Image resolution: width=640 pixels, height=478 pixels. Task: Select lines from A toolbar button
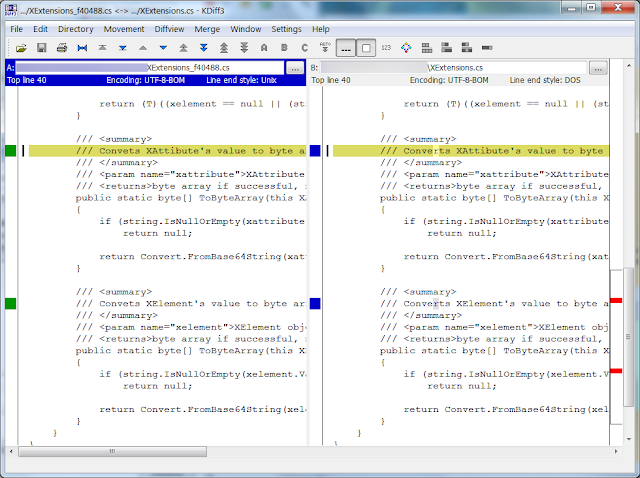(x=264, y=48)
